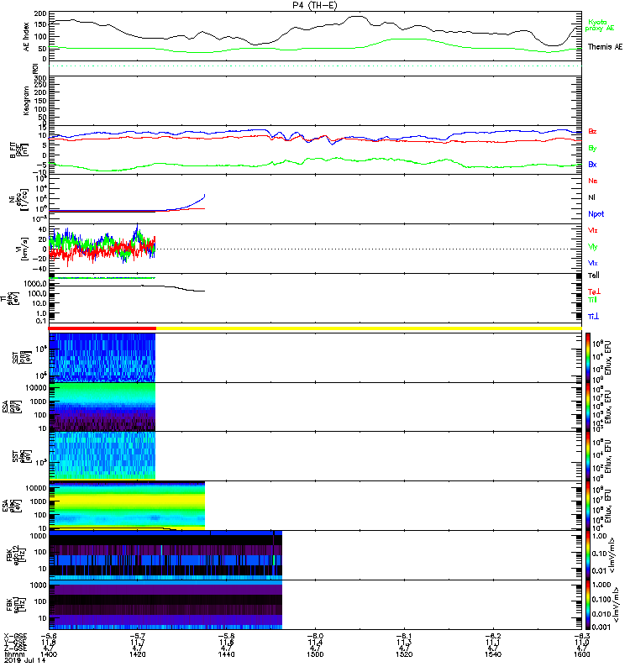Click the FBK edc12 [Hz] axis label

pyautogui.click(x=16, y=555)
